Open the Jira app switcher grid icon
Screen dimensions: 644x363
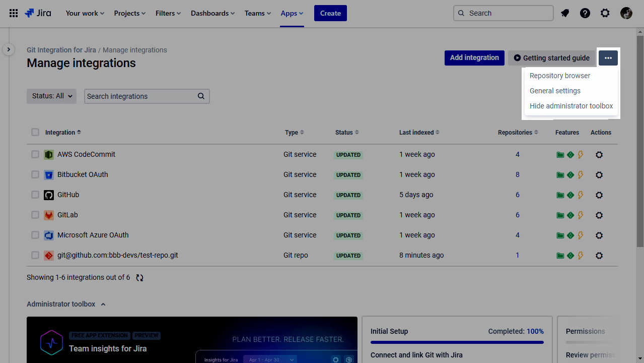tap(14, 13)
